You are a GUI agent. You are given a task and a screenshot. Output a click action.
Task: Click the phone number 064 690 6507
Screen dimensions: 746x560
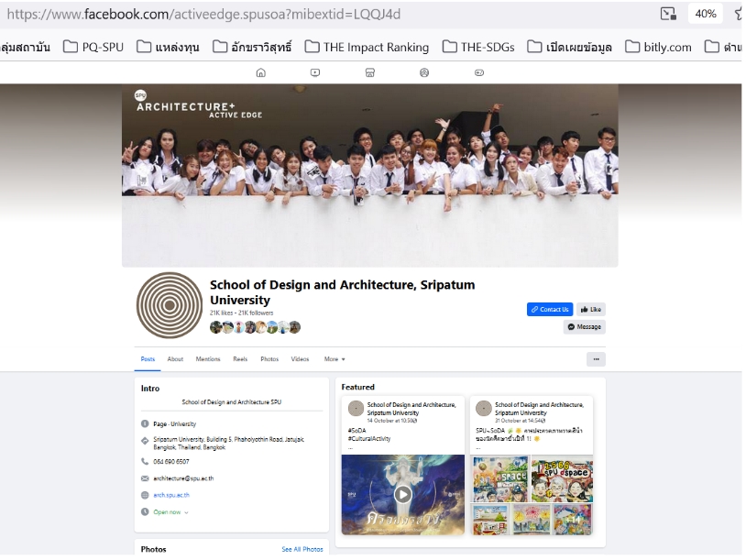coord(171,462)
